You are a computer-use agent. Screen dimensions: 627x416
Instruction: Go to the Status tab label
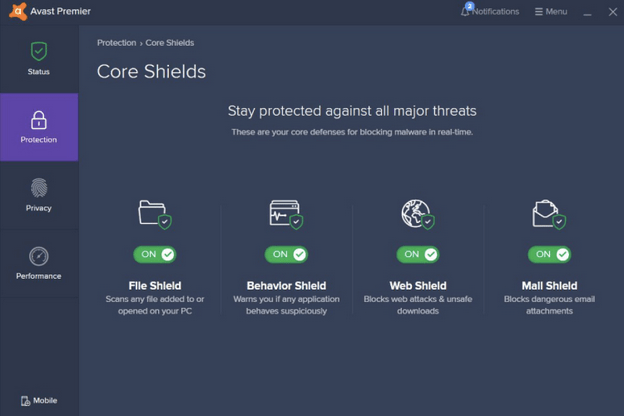click(39, 72)
